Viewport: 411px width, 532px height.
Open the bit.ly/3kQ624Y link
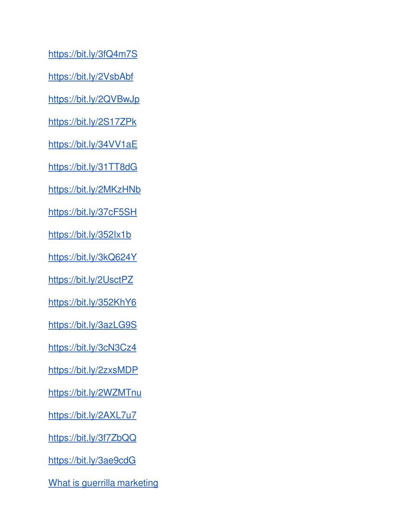(93, 257)
